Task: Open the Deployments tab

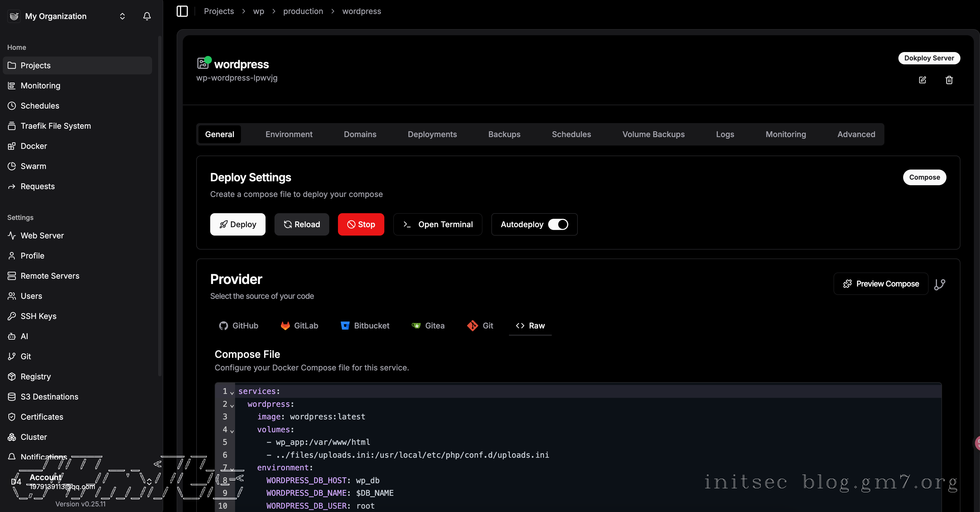Action: [x=432, y=134]
